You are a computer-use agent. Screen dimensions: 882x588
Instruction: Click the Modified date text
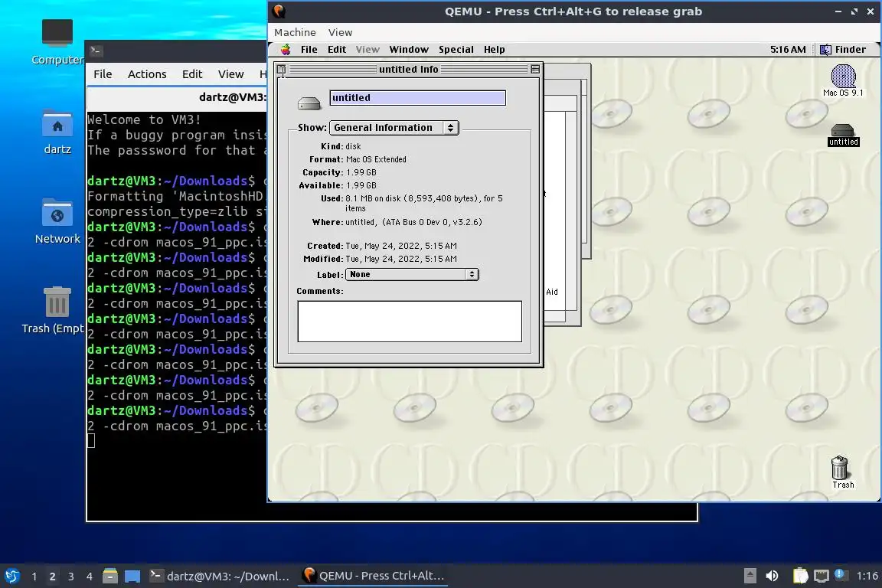tap(401, 259)
